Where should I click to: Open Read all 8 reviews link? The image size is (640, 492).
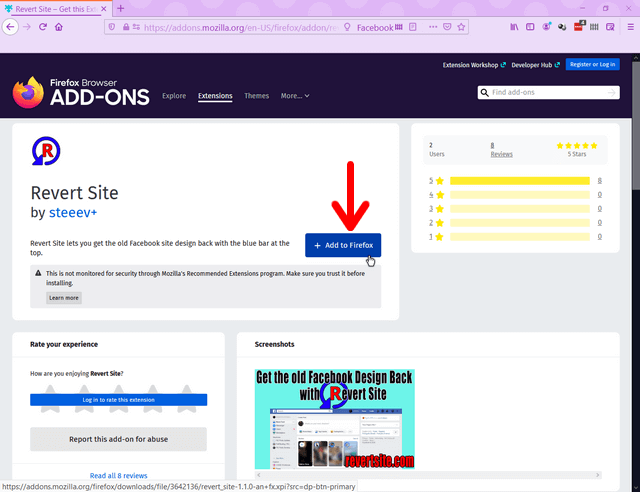[x=118, y=476]
